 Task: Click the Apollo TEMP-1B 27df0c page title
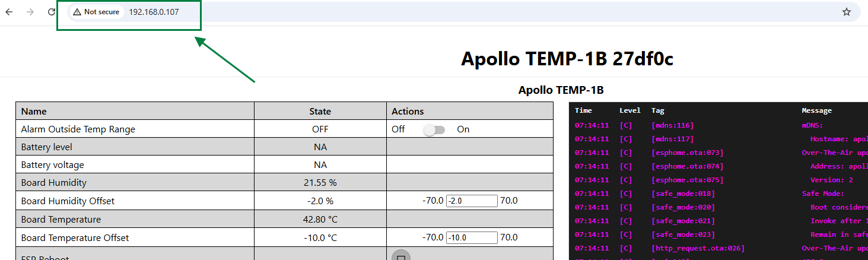[x=567, y=59]
